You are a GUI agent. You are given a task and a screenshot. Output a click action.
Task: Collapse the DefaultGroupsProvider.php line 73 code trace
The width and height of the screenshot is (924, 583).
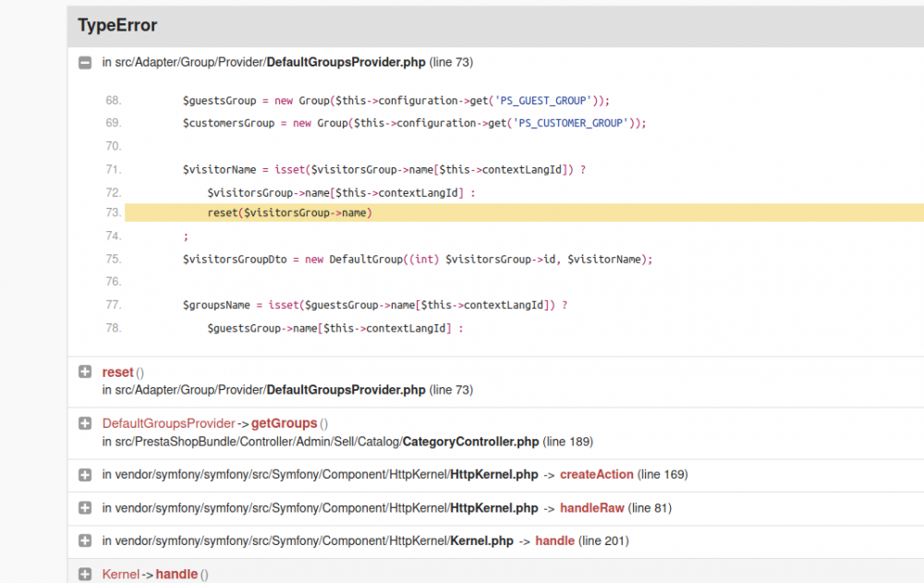click(85, 63)
